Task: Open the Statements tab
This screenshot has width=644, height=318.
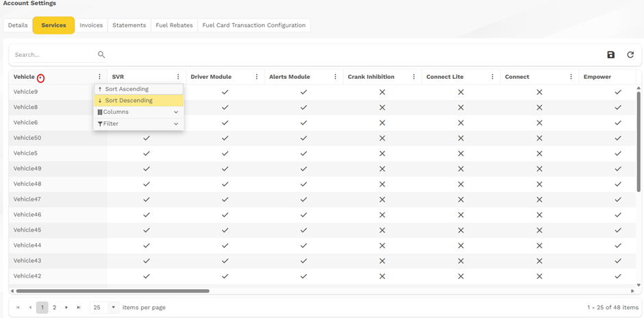Action: coord(129,25)
